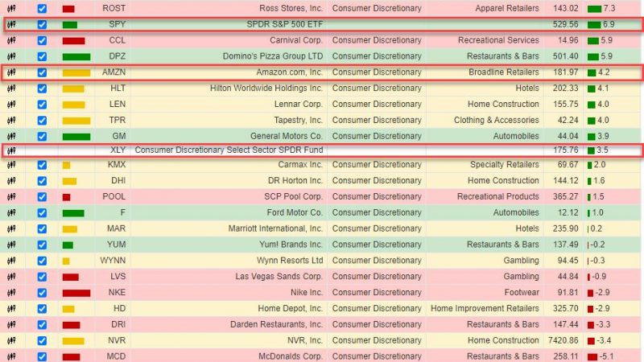Click the price 235.90 for Marriott
Image resolution: width=644 pixels, height=362 pixels.
(x=566, y=228)
